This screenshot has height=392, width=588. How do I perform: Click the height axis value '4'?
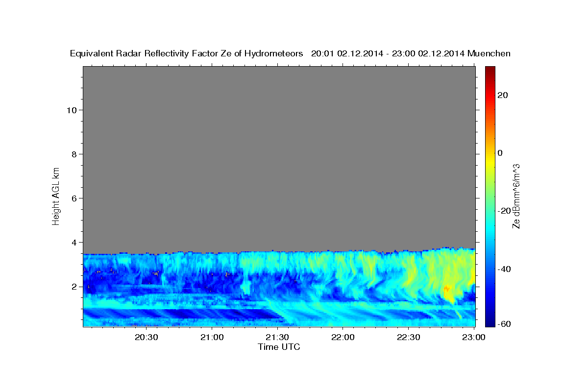(74, 242)
